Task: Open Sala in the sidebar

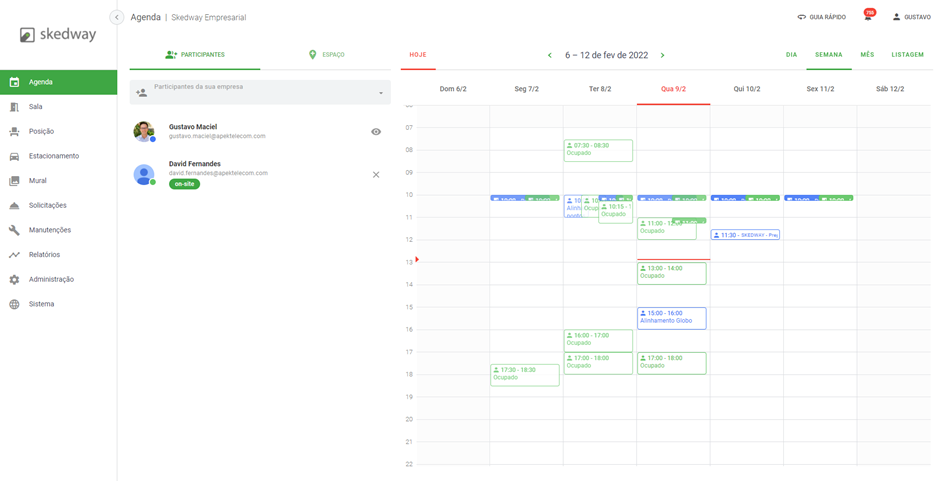Action: (x=36, y=107)
